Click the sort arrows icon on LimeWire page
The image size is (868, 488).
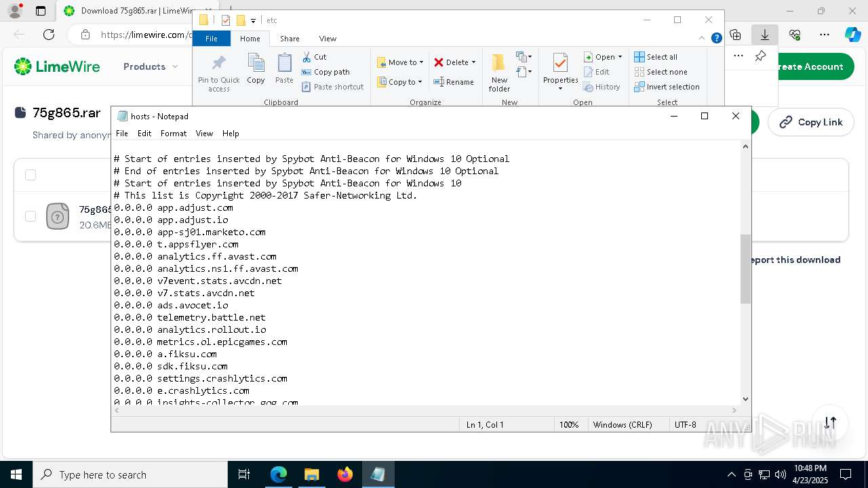(x=830, y=422)
